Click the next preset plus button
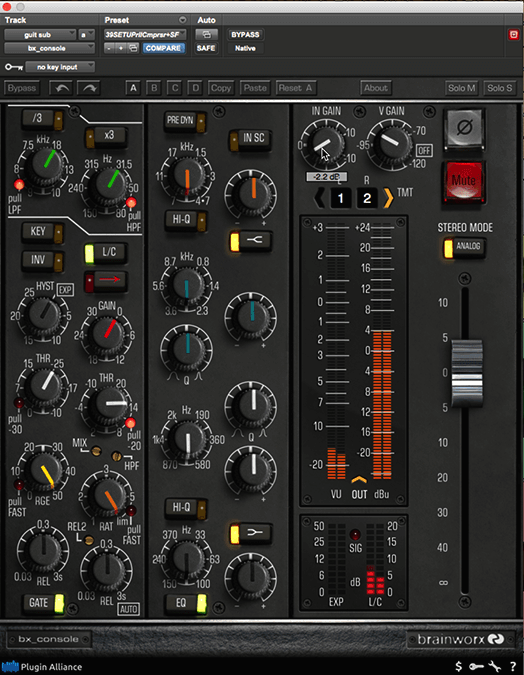 coord(121,48)
